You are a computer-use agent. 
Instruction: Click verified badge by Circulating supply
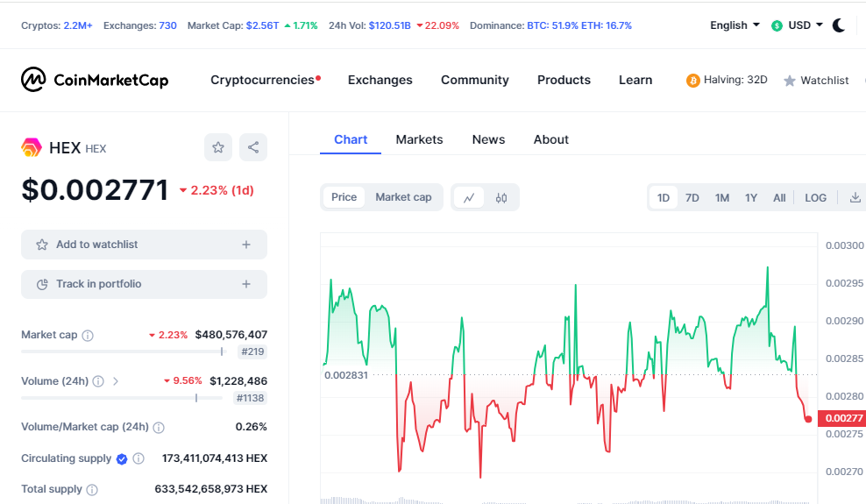[x=122, y=458]
